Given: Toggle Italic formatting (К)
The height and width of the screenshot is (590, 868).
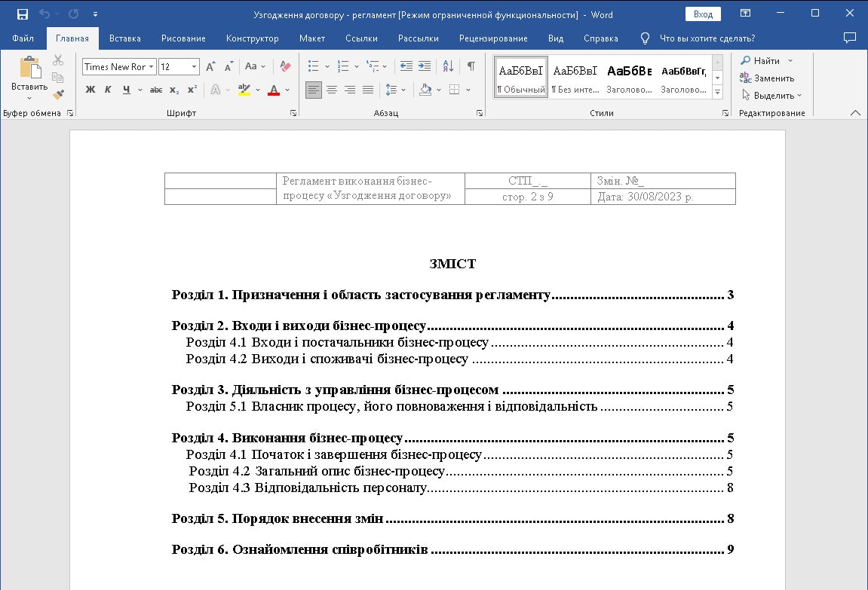Looking at the screenshot, I should [108, 90].
